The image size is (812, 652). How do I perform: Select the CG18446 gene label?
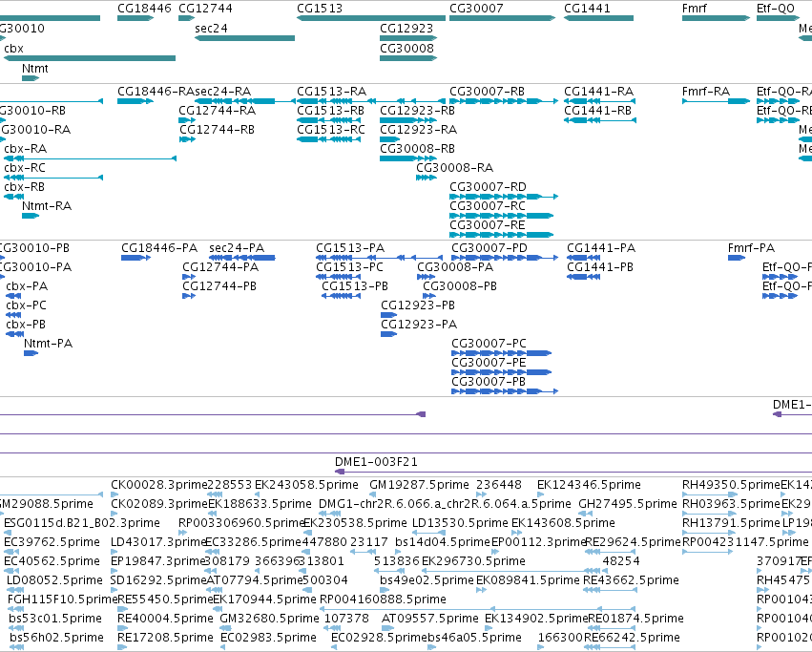tap(144, 9)
